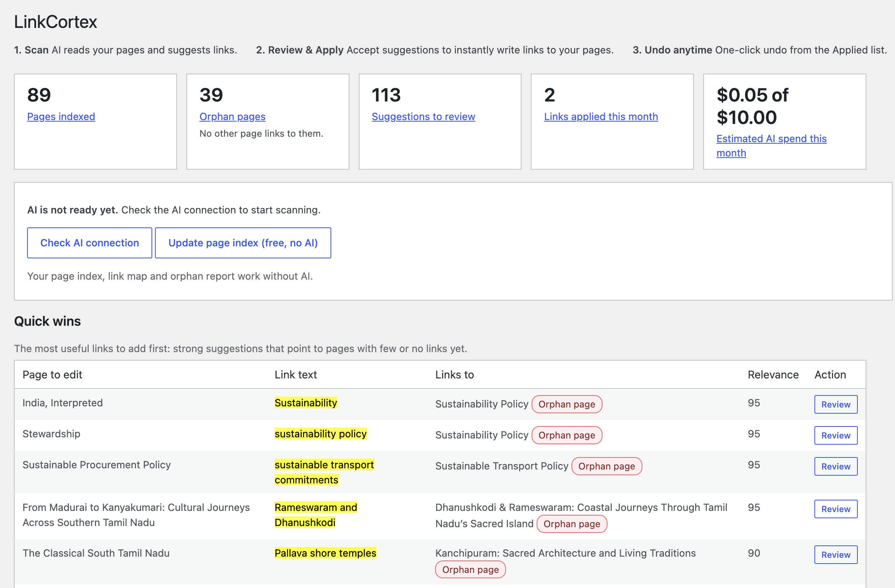
Task: Select the 'sustainability policy' link text
Action: tap(320, 434)
